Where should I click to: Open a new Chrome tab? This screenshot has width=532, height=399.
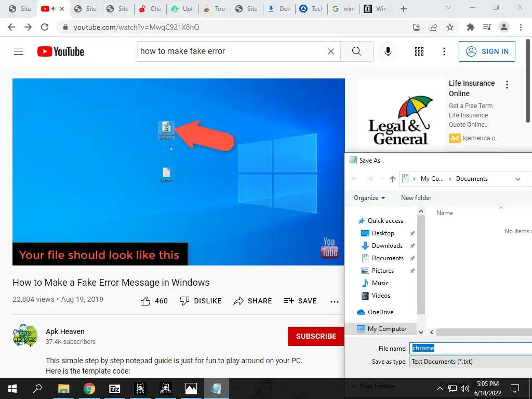click(403, 9)
